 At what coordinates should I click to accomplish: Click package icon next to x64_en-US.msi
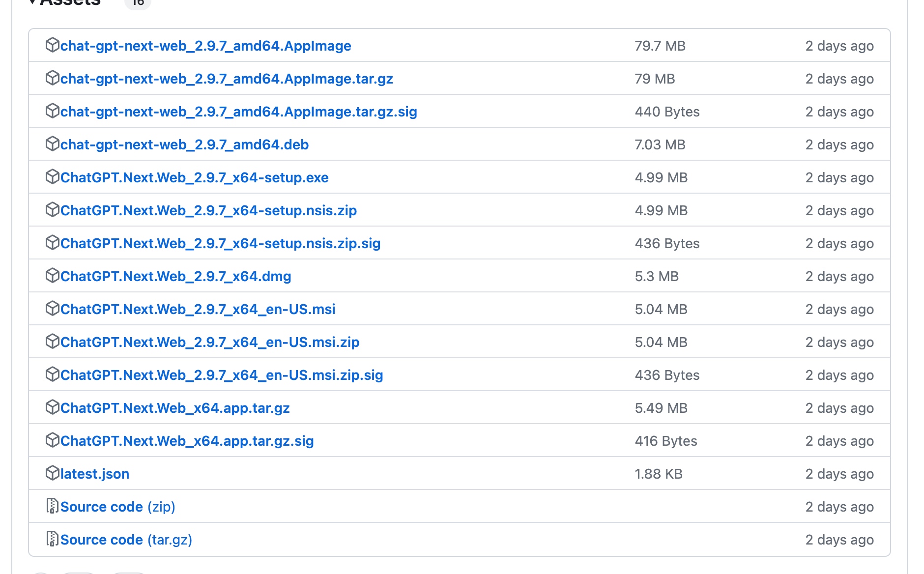pos(52,308)
